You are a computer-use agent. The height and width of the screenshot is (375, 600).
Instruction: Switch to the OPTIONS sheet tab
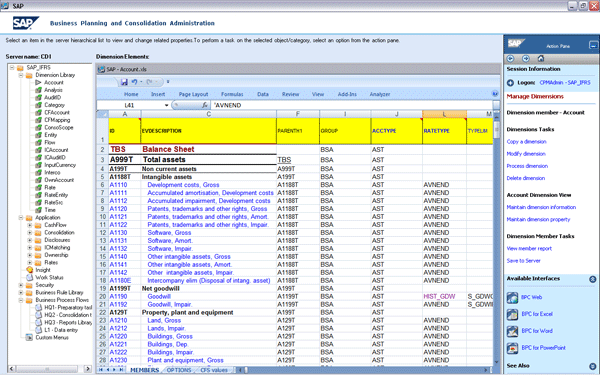179,370
